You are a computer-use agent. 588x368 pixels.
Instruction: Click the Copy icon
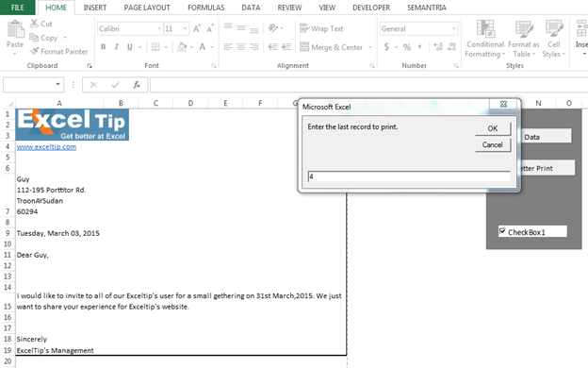pyautogui.click(x=34, y=38)
